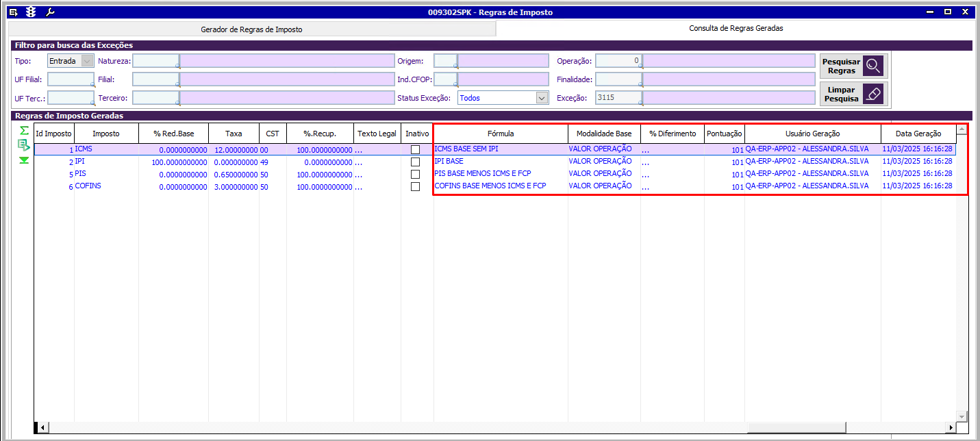Image resolution: width=980 pixels, height=441 pixels.
Task: Click the magnifier Pesquisar Regras button
Action: [x=853, y=66]
